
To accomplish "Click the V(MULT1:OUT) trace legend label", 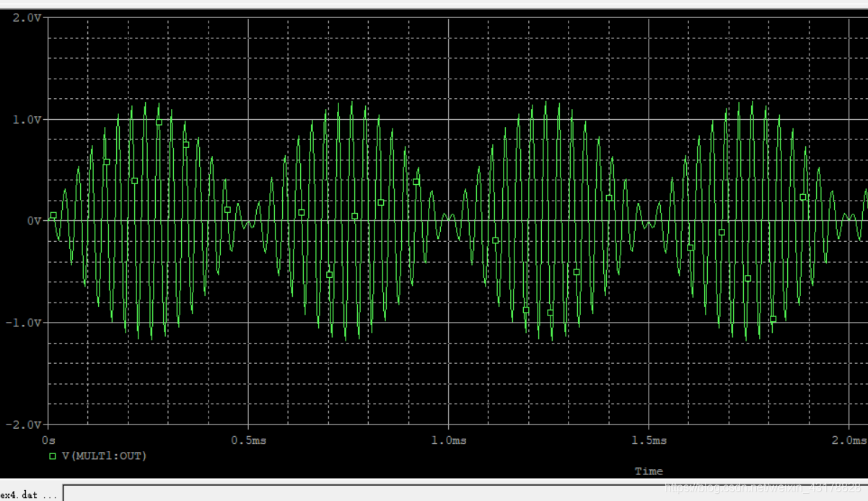I will (104, 456).
